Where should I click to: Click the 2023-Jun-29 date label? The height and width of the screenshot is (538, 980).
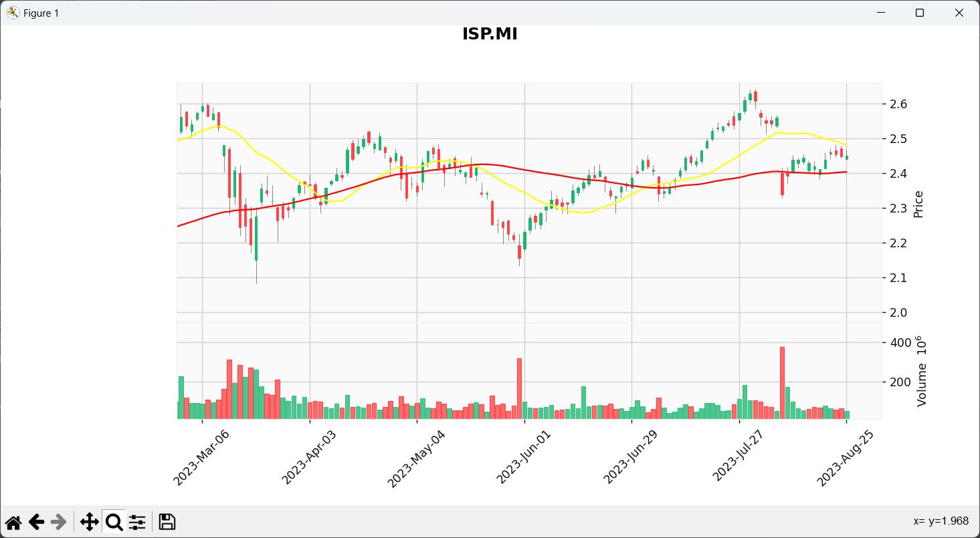(x=630, y=457)
